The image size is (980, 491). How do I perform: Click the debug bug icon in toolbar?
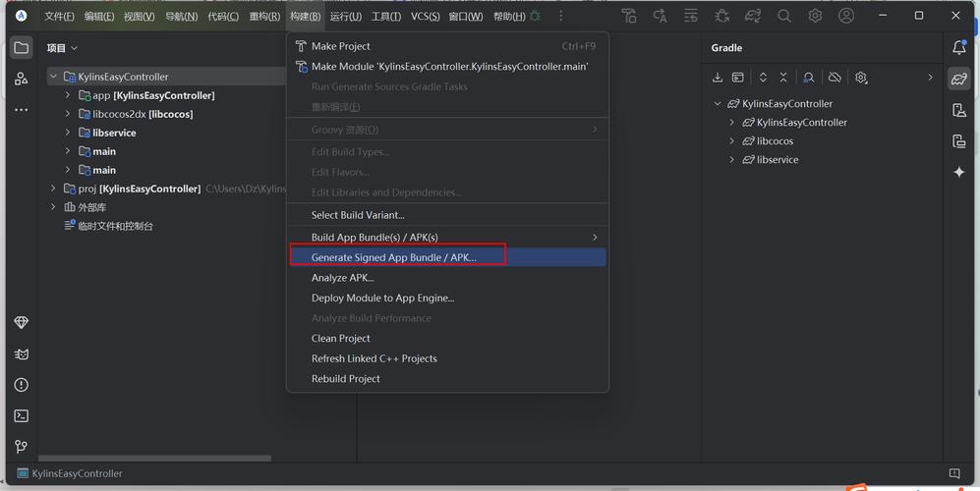(722, 16)
